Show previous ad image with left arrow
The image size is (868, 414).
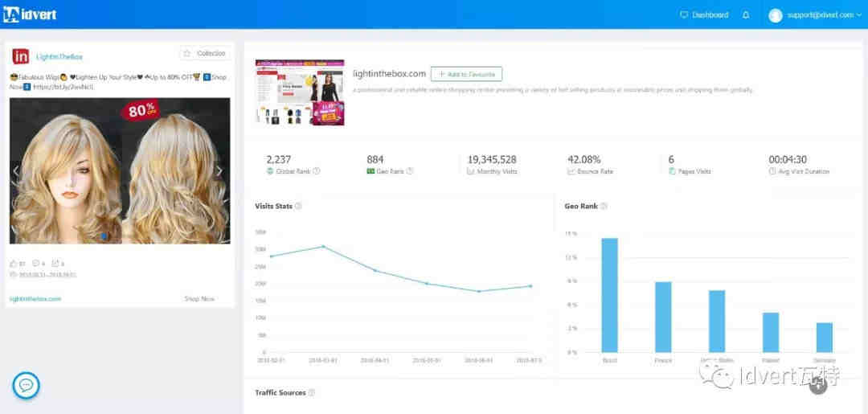click(x=16, y=170)
